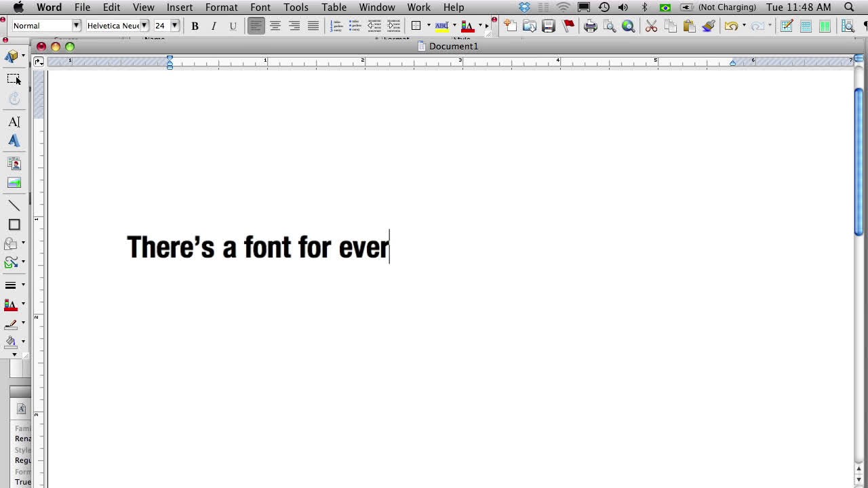
Task: Toggle bold formatting
Action: [195, 26]
